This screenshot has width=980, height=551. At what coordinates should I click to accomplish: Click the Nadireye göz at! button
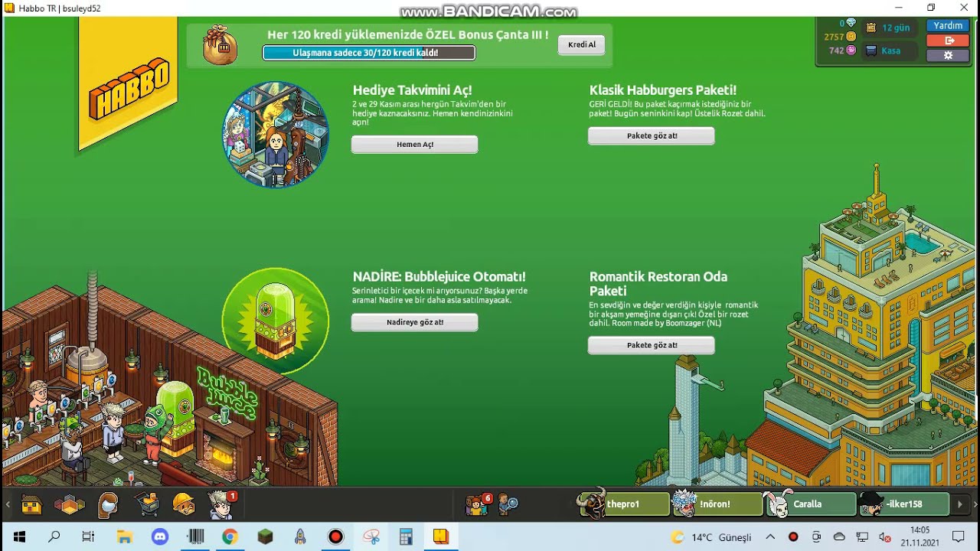pyautogui.click(x=414, y=322)
